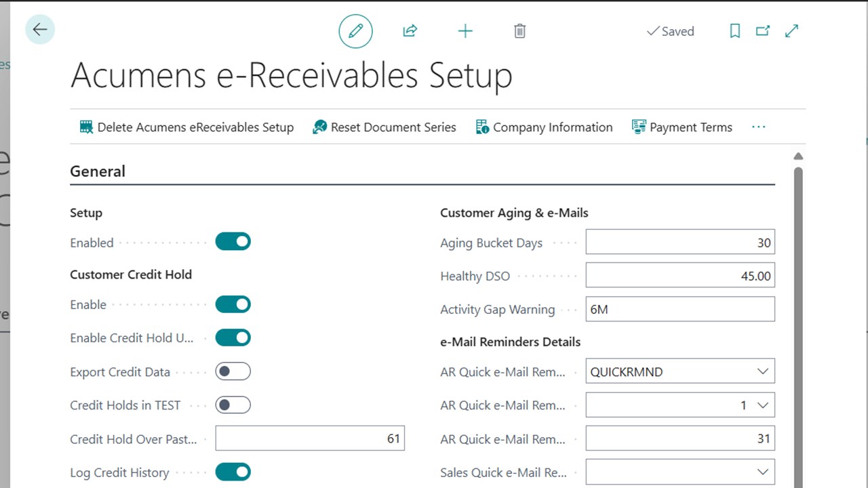Turn on Credit Holds in TEST
Viewport: 868px width, 488px height.
(x=233, y=405)
